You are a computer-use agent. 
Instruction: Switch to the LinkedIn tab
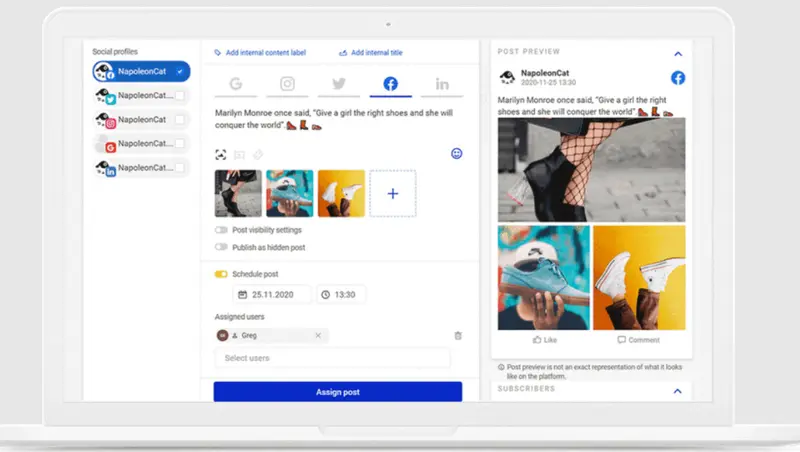pyautogui.click(x=442, y=84)
